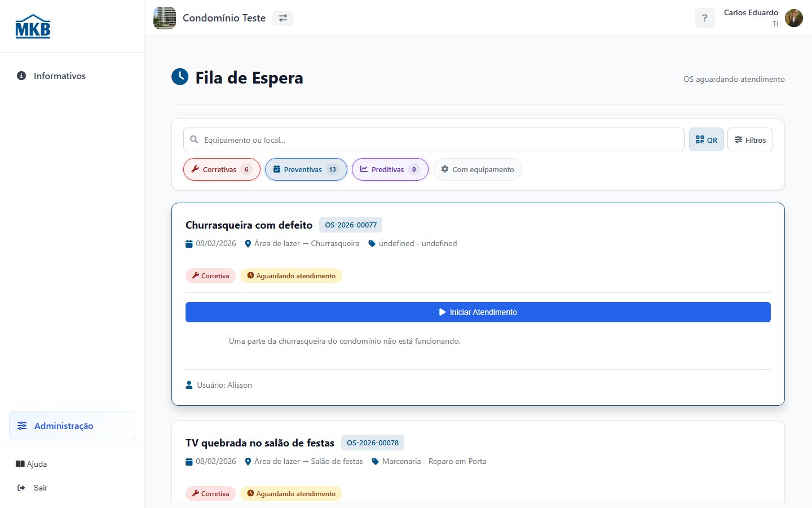Click Iniciar Atendimento for Churrasqueira order
Viewport: 812px width, 508px height.
(x=478, y=312)
